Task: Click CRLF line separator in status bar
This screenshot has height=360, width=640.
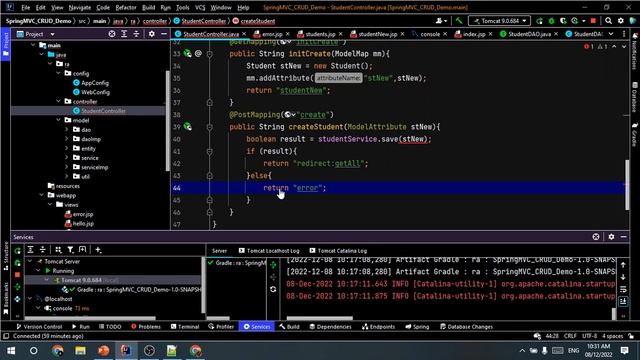Action: 570,336
